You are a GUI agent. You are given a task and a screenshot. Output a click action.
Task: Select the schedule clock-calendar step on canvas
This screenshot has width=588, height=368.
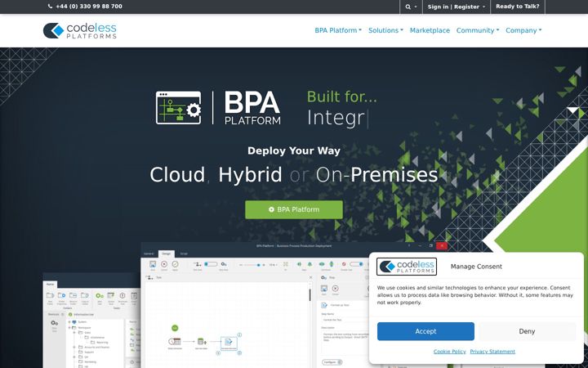(x=175, y=341)
